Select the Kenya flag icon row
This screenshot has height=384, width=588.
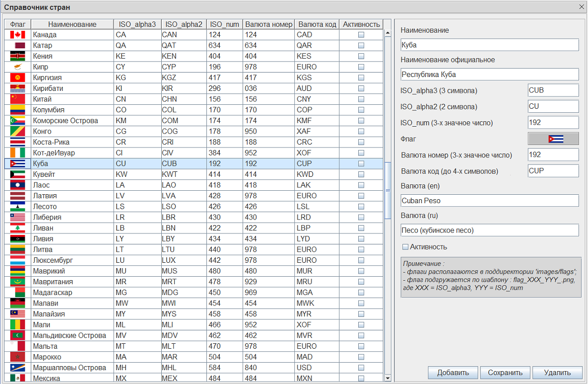pos(17,56)
